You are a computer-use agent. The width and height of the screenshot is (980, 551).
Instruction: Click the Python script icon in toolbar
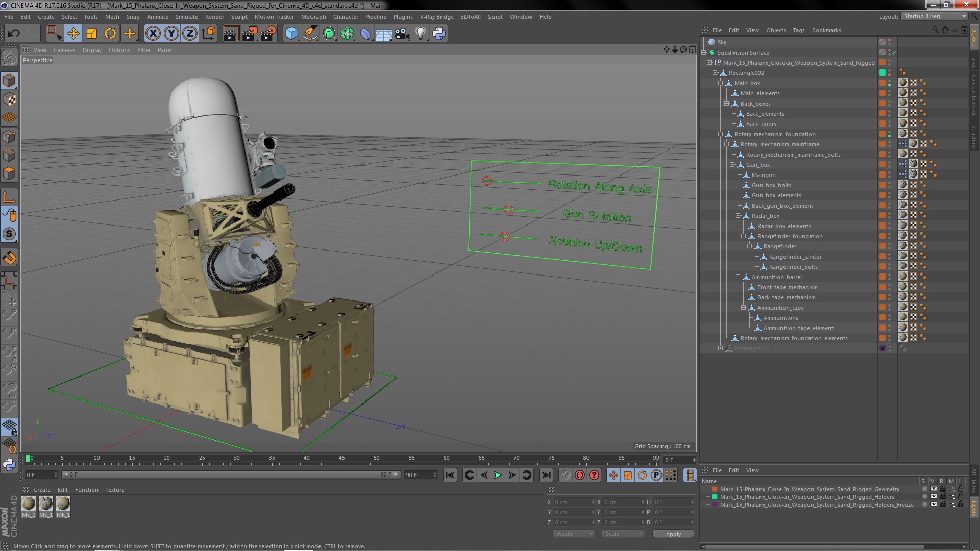[439, 34]
